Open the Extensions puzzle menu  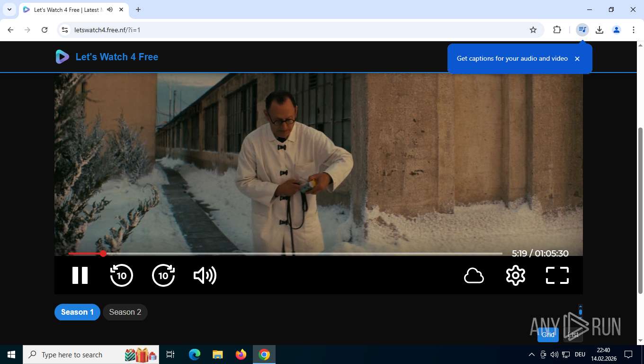557,30
